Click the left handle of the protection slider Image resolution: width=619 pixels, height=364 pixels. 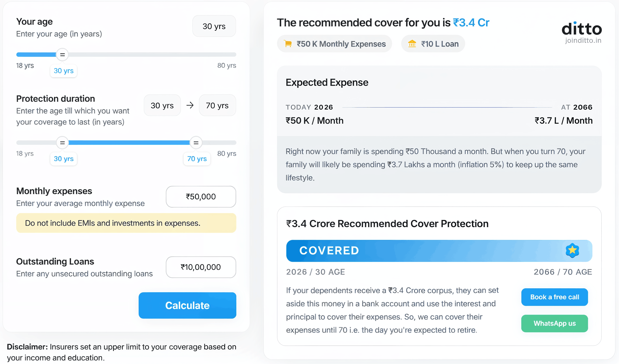[62, 142]
